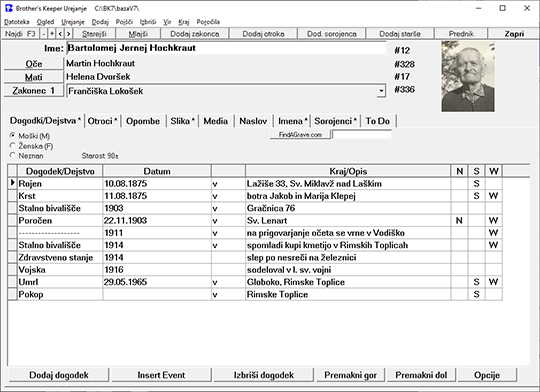
Task: Click the Zakonec 1 button
Action: (34, 91)
